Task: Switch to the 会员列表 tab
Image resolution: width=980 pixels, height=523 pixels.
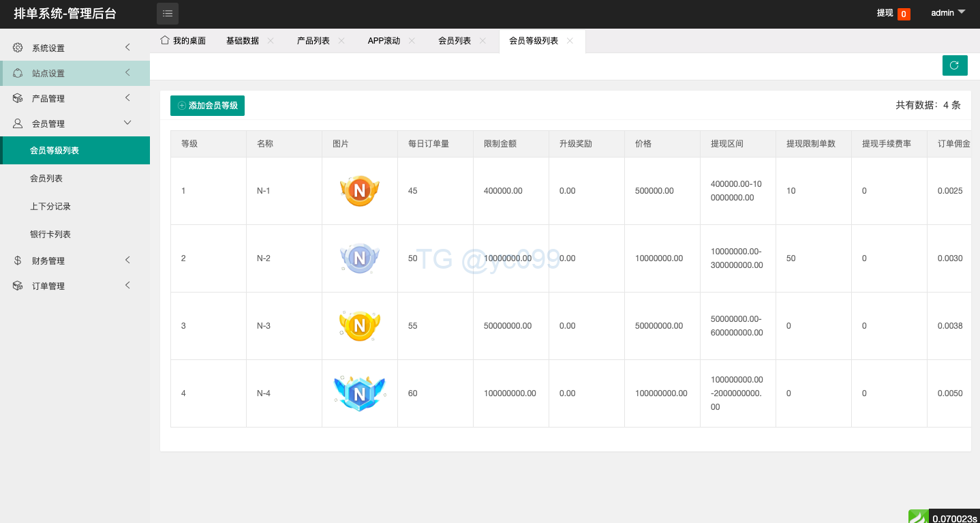Action: click(x=454, y=41)
